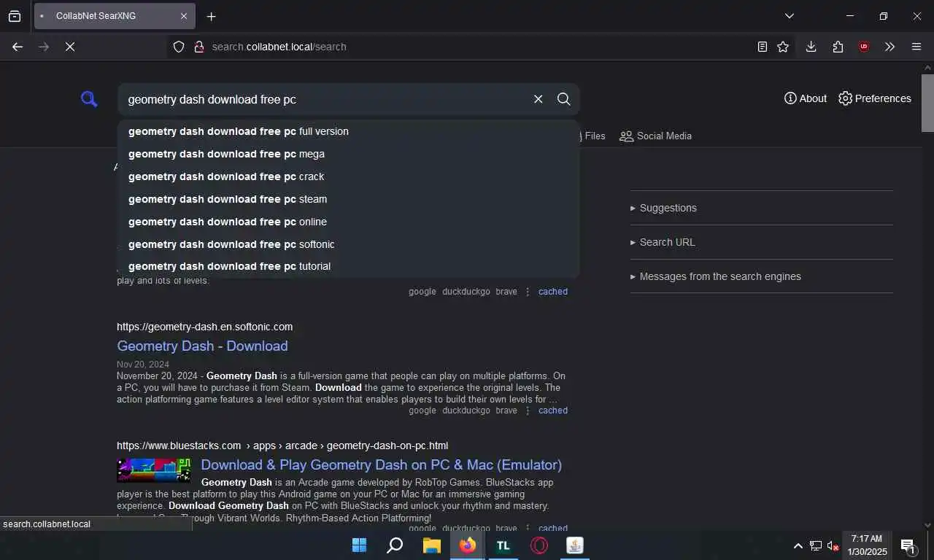Choose suggestion ending in 'steam'
This screenshot has width=934, height=560.
pos(348,199)
